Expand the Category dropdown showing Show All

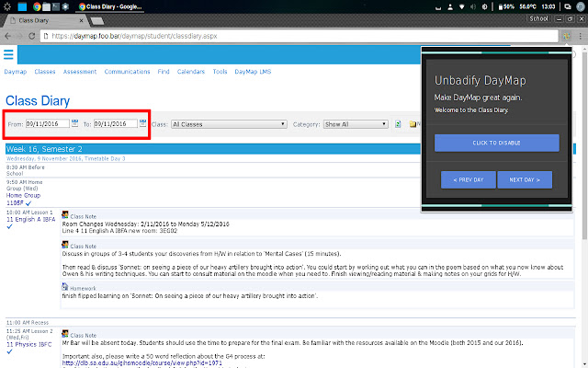pos(355,123)
